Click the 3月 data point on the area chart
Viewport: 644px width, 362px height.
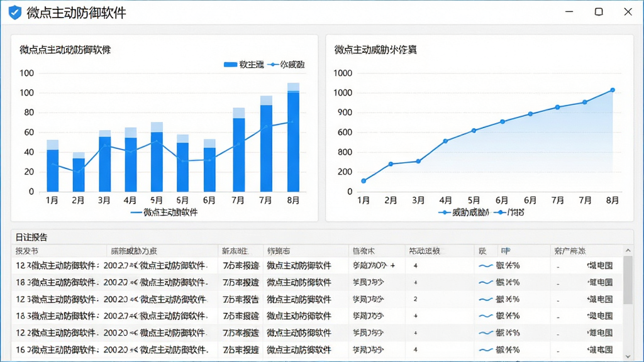coord(418,162)
